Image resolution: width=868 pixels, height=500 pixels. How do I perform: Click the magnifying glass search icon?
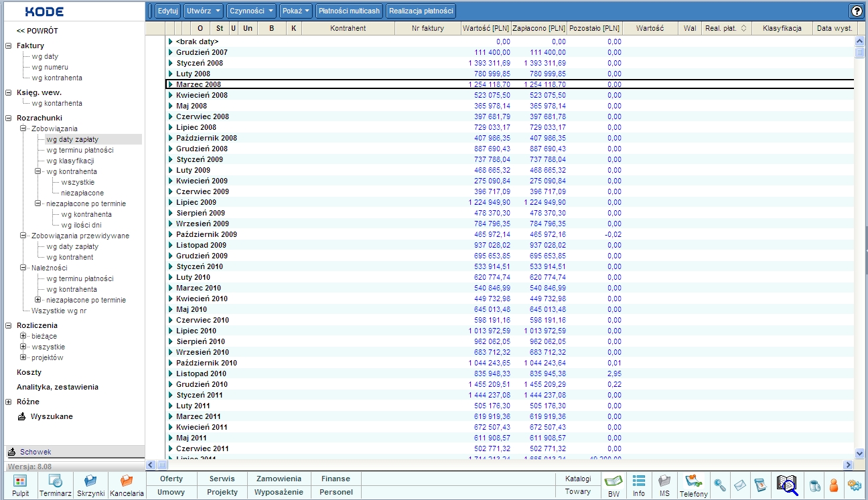tap(720, 485)
